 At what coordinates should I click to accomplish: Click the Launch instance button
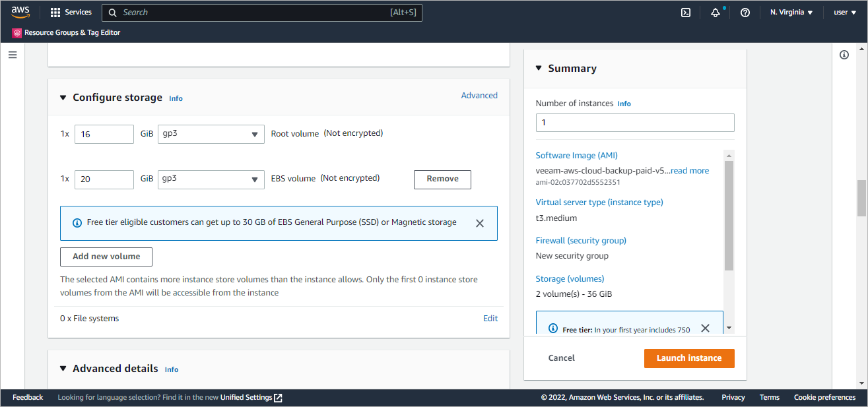[x=689, y=358]
